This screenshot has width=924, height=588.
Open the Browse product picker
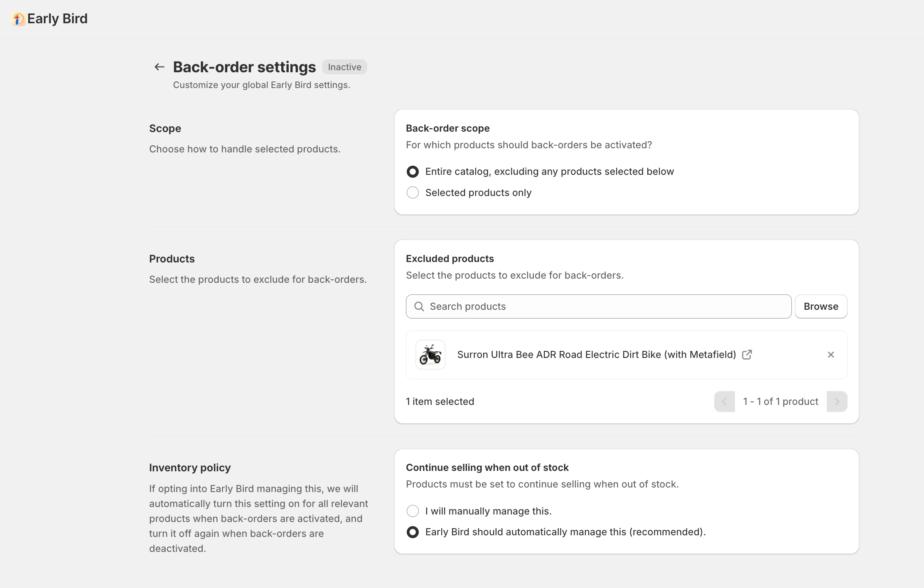821,306
